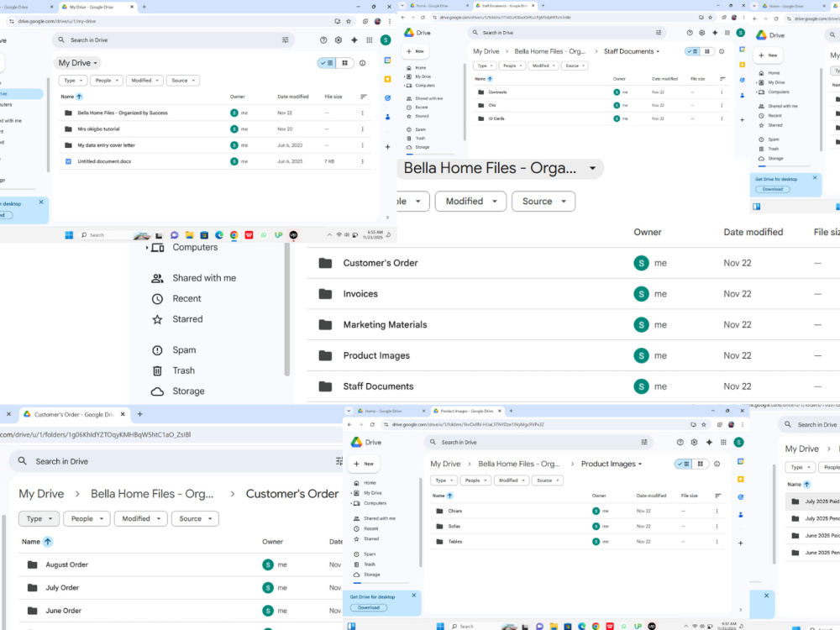Switch to My Drive - Google Drive browser tab

tap(97, 7)
